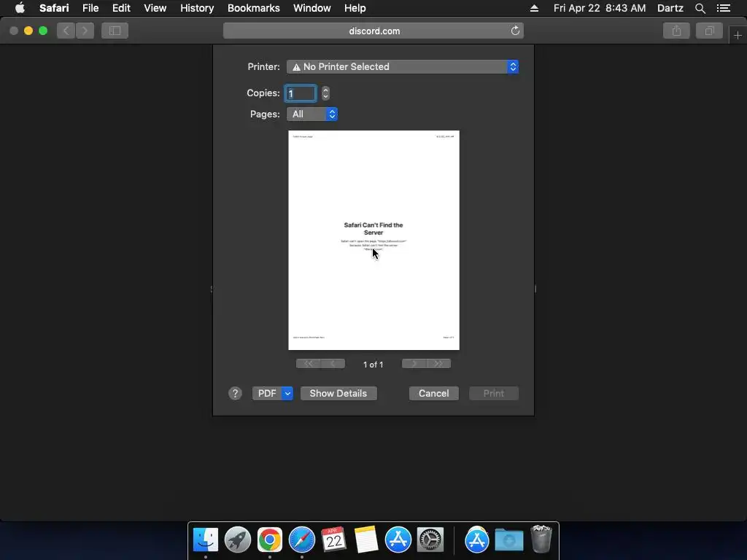This screenshot has height=560, width=747.
Task: Toggle the Safari sidebar button
Action: click(x=115, y=31)
